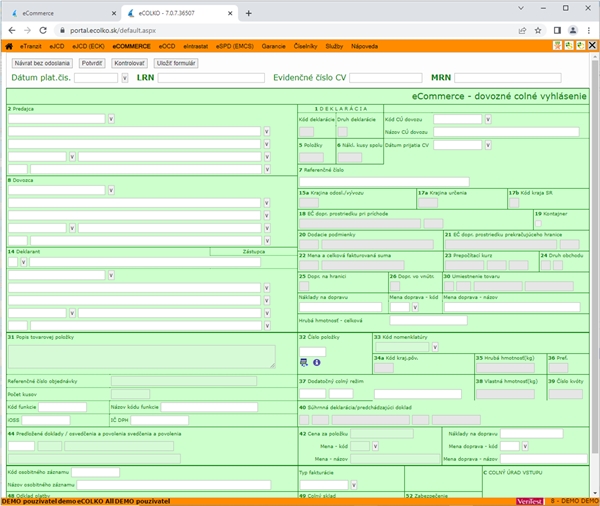600x506 pixels.
Task: Open the eIntrastat menu
Action: point(196,46)
